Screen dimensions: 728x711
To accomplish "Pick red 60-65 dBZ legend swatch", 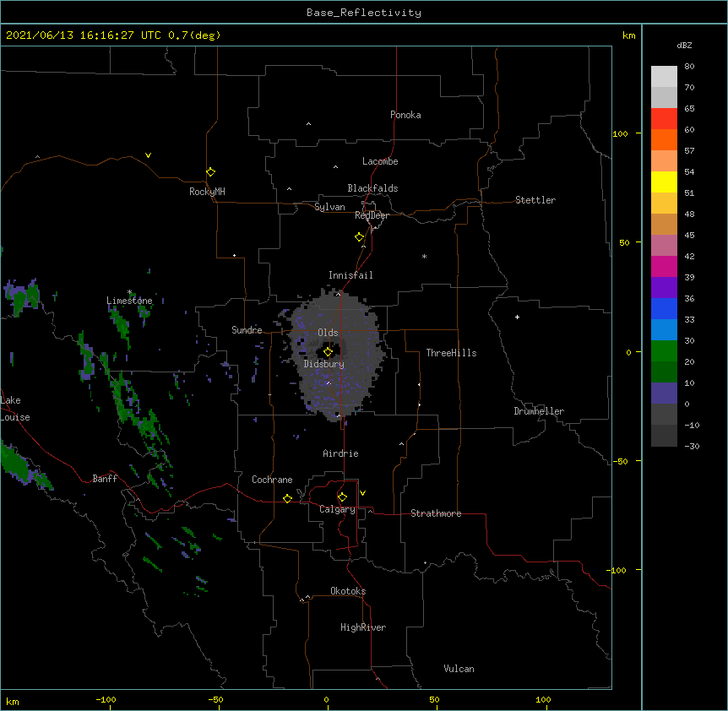I will (664, 118).
